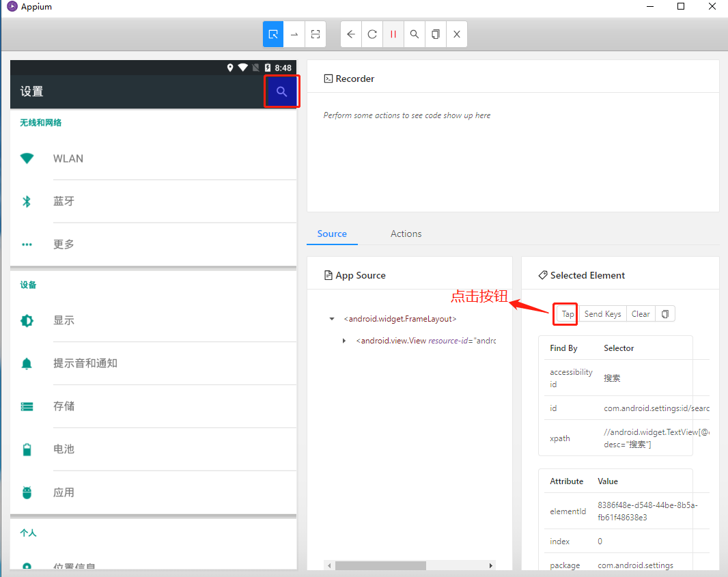Click the Clear button
728x577 pixels.
(x=641, y=314)
